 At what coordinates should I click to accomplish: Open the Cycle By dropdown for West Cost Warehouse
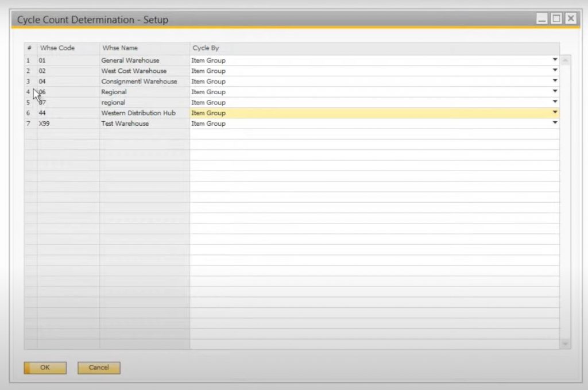click(x=554, y=71)
